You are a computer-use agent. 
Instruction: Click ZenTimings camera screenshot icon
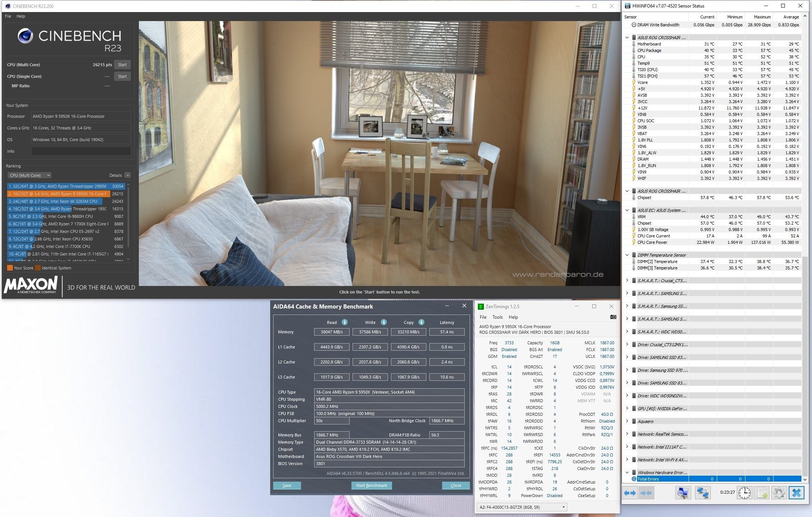pos(613,317)
